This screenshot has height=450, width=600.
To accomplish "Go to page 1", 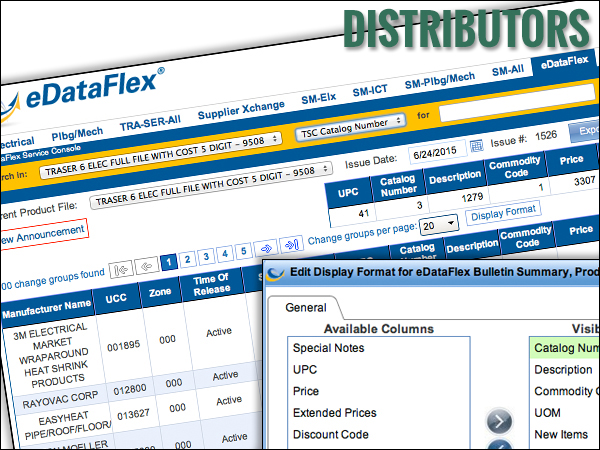I will click(169, 262).
